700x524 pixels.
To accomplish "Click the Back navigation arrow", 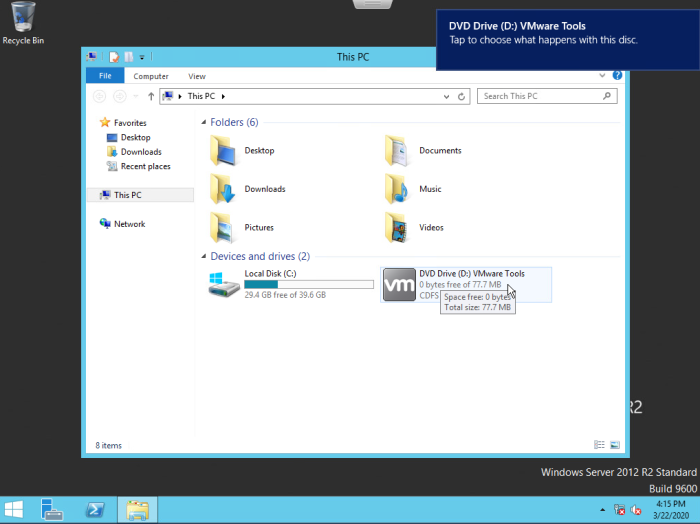I will tap(99, 96).
